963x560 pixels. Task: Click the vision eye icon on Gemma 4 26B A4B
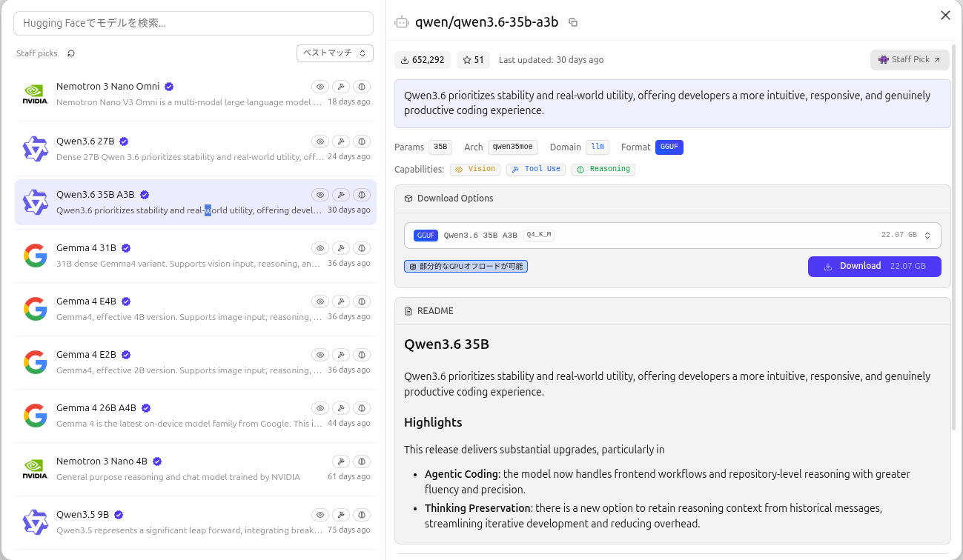[320, 408]
